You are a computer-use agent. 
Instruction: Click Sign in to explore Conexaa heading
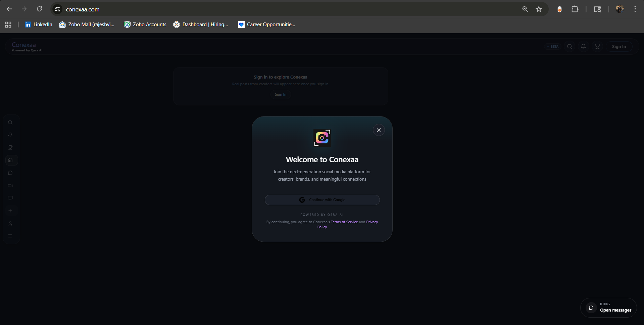(x=281, y=77)
